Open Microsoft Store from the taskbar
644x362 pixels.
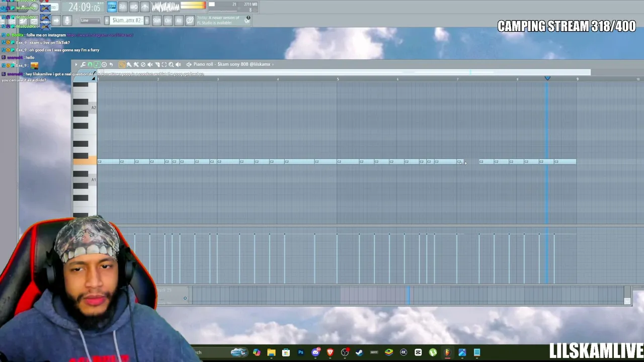pos(286,352)
